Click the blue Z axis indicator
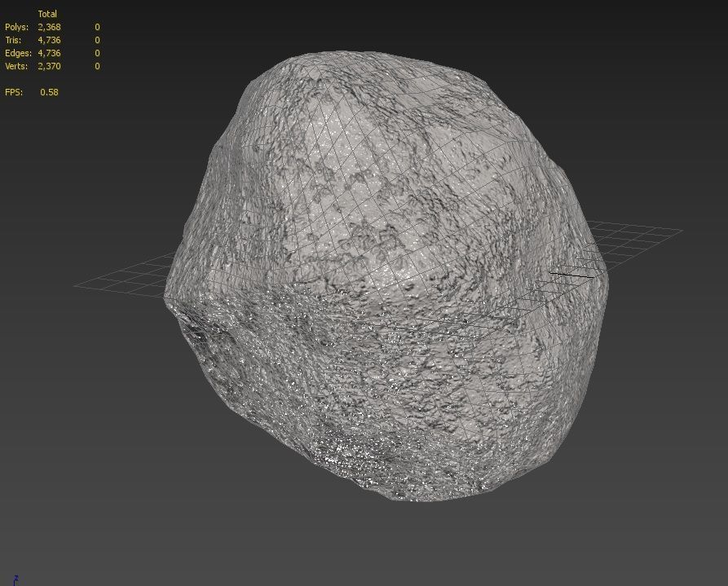The height and width of the screenshot is (586, 728). [x=15, y=579]
